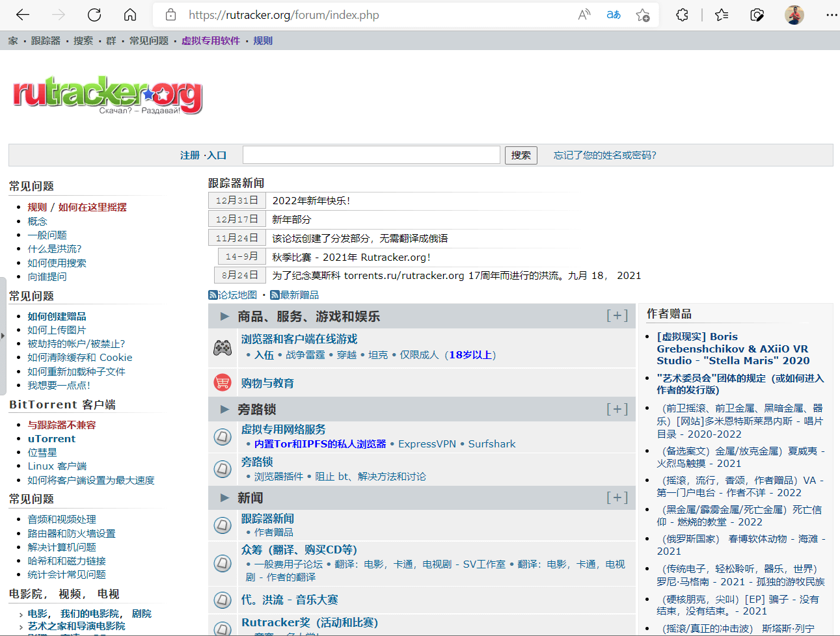840x636 pixels.
Task: Click the shopping cart icon for 购物与教育
Action: (223, 382)
